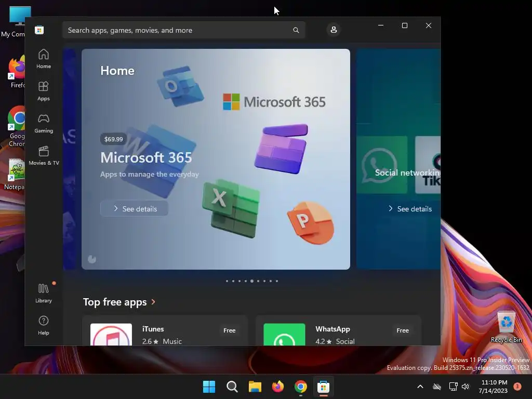Open the iTunes app card icon
The height and width of the screenshot is (399, 532).
pyautogui.click(x=111, y=335)
